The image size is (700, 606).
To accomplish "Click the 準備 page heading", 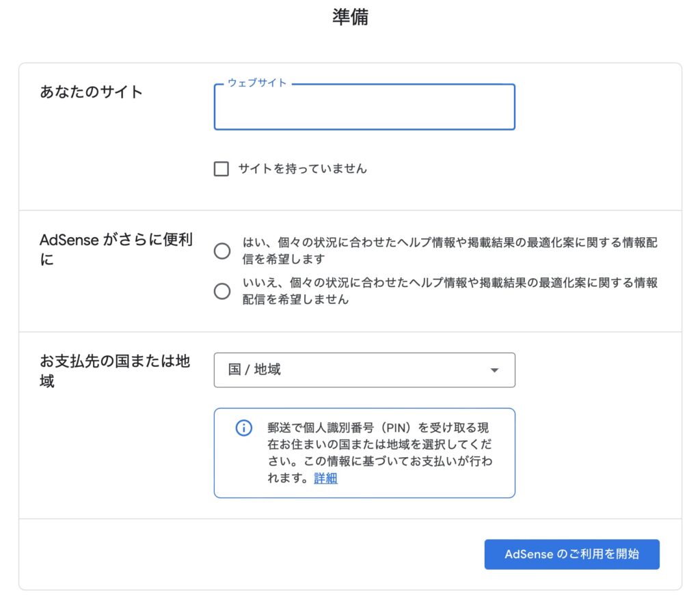I will [x=350, y=17].
